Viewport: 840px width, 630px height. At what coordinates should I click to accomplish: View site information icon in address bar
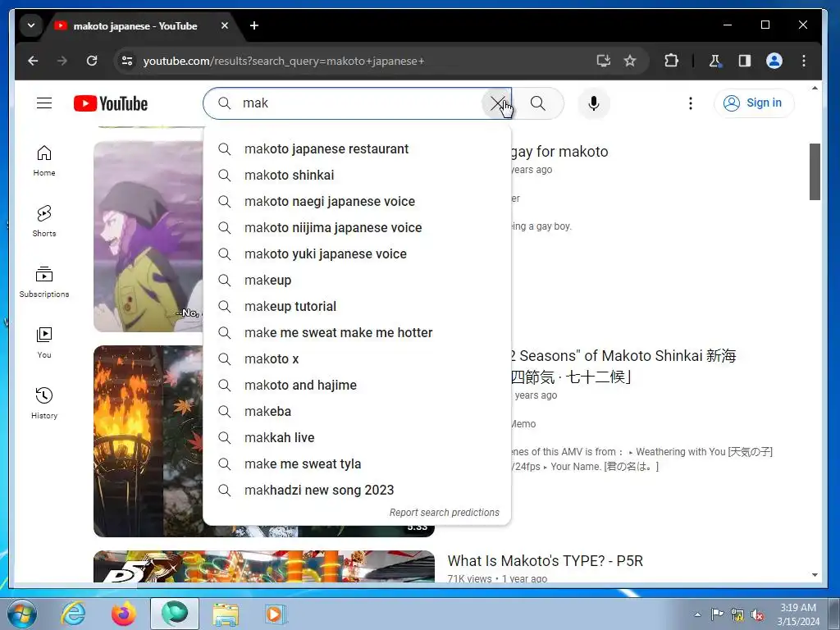tap(127, 61)
